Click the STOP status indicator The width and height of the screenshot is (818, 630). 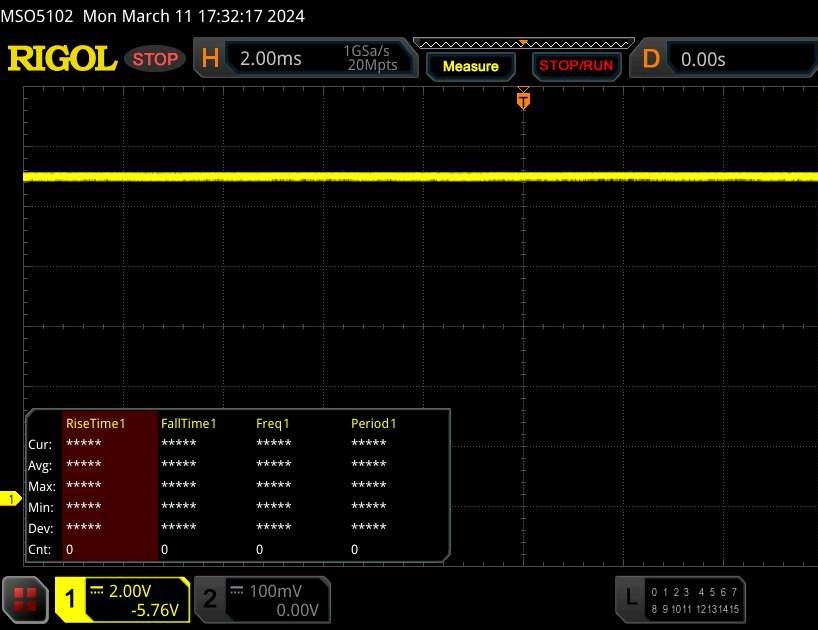pyautogui.click(x=155, y=59)
